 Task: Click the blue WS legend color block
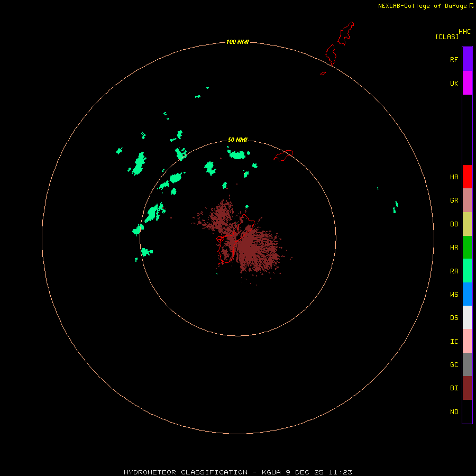pyautogui.click(x=467, y=294)
